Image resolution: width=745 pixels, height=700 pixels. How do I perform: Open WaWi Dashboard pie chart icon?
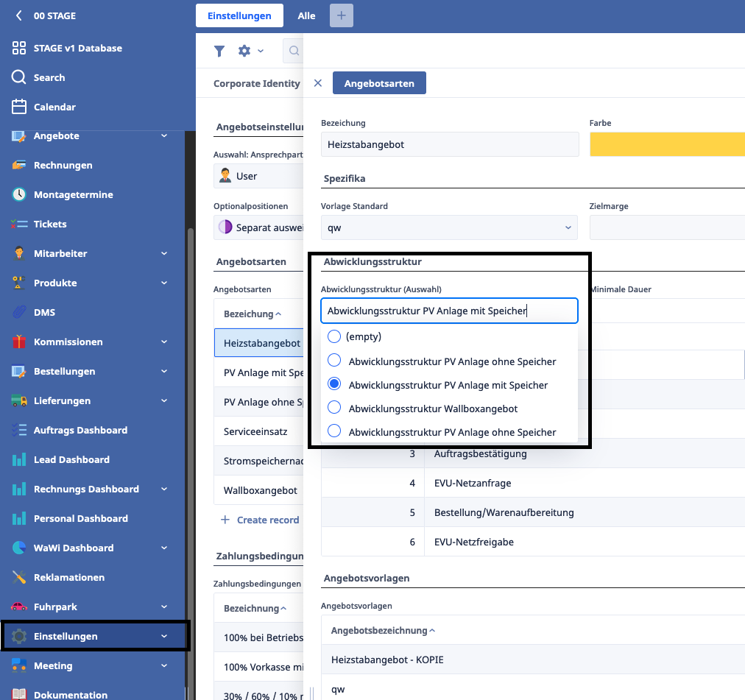(x=19, y=548)
